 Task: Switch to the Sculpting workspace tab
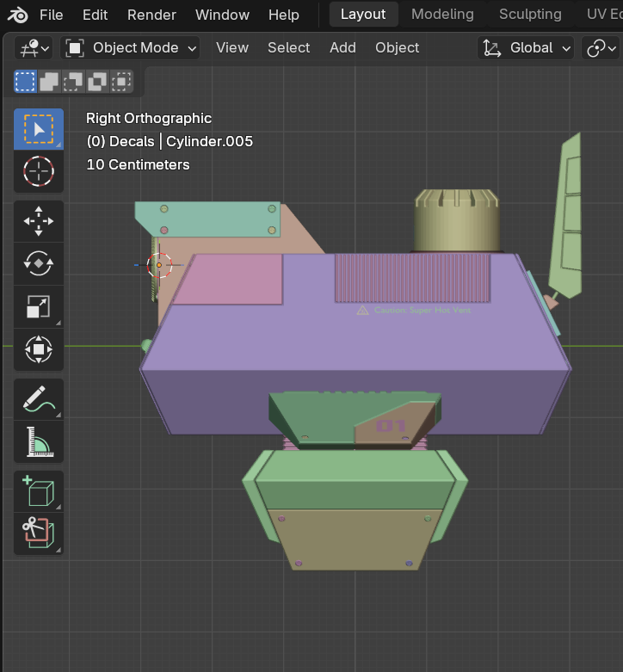point(530,14)
